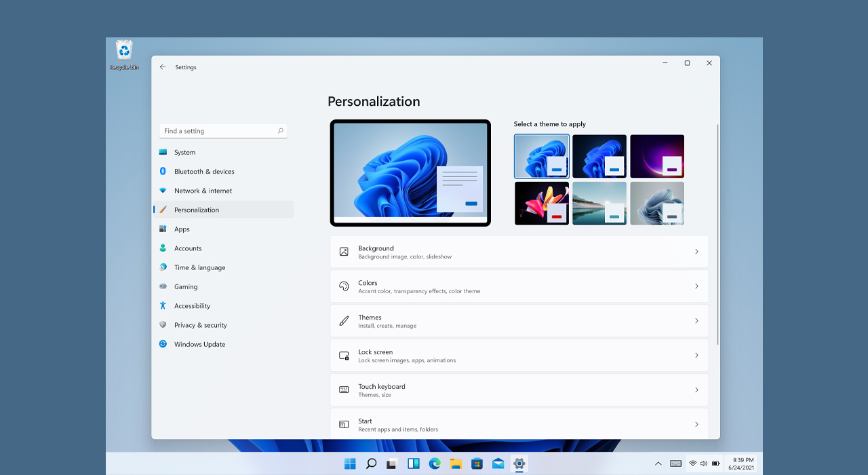The width and height of the screenshot is (868, 475).
Task: Open Colors settings row
Action: coord(519,286)
